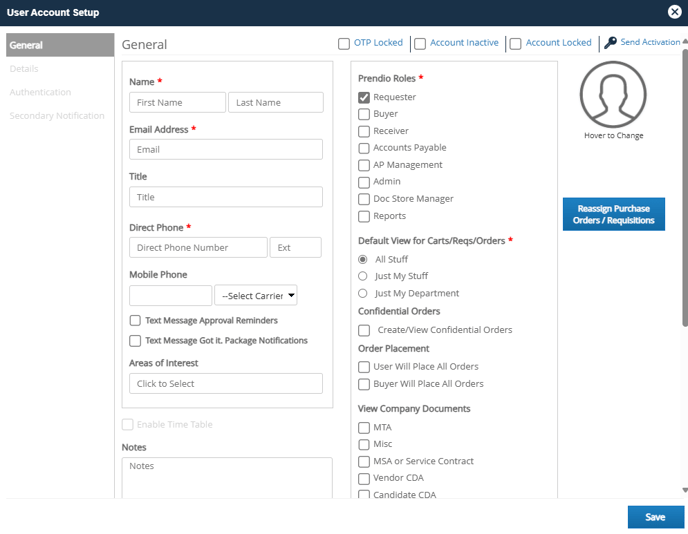688x534 pixels.
Task: Click the profile avatar placeholder image
Action: (613, 94)
